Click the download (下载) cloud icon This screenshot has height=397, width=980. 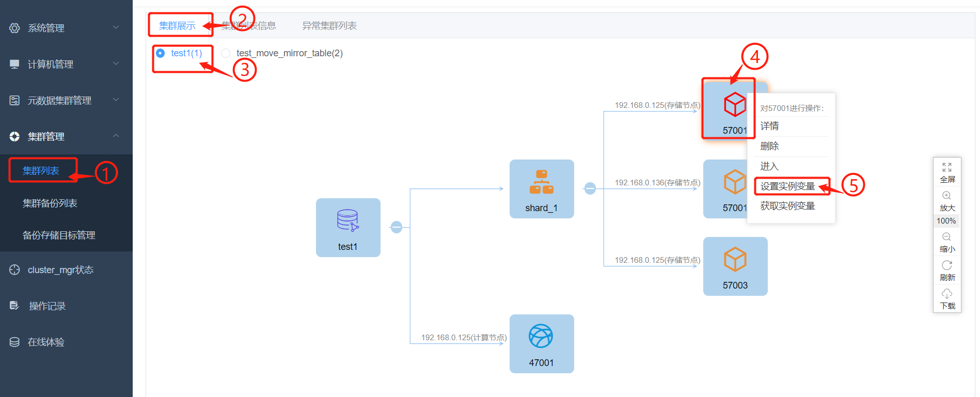tap(946, 294)
